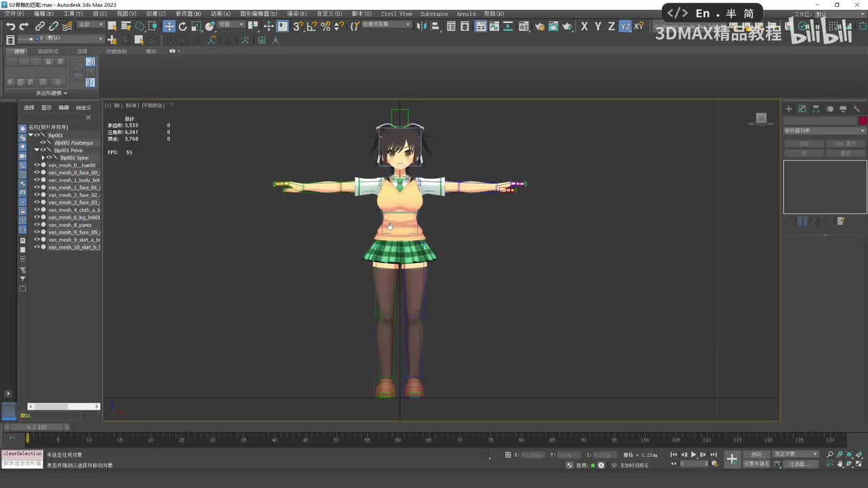Open the 渲染(R) menu

(298, 14)
